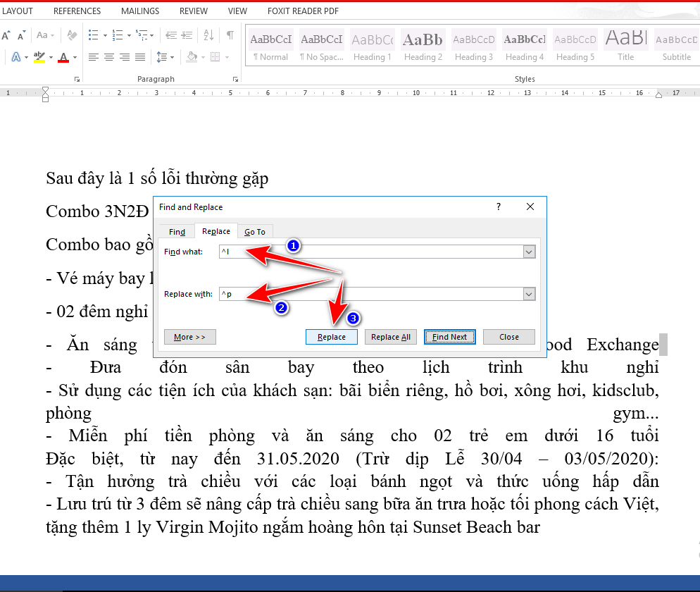Screen dimensions: 700x592
Task: Apply the Heading 5 style
Action: point(575,45)
